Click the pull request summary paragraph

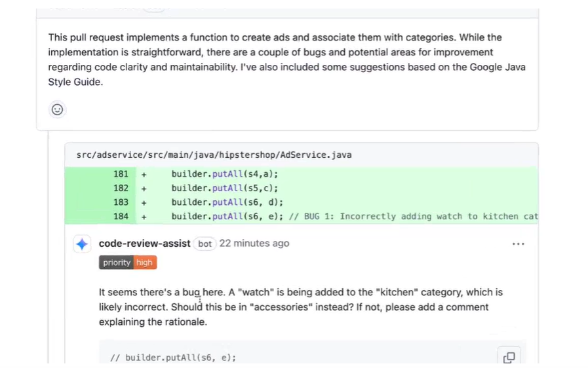[286, 60]
